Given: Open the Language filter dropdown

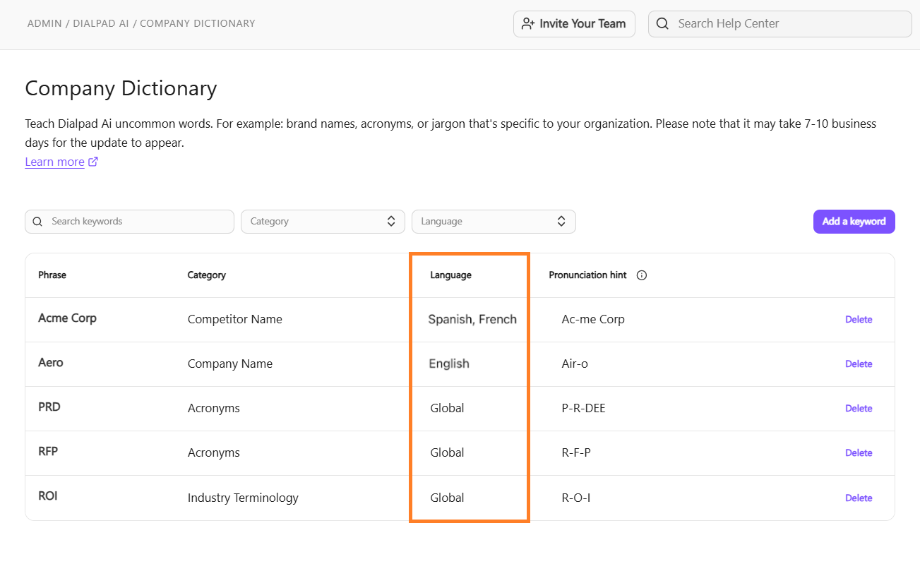Looking at the screenshot, I should pyautogui.click(x=494, y=222).
